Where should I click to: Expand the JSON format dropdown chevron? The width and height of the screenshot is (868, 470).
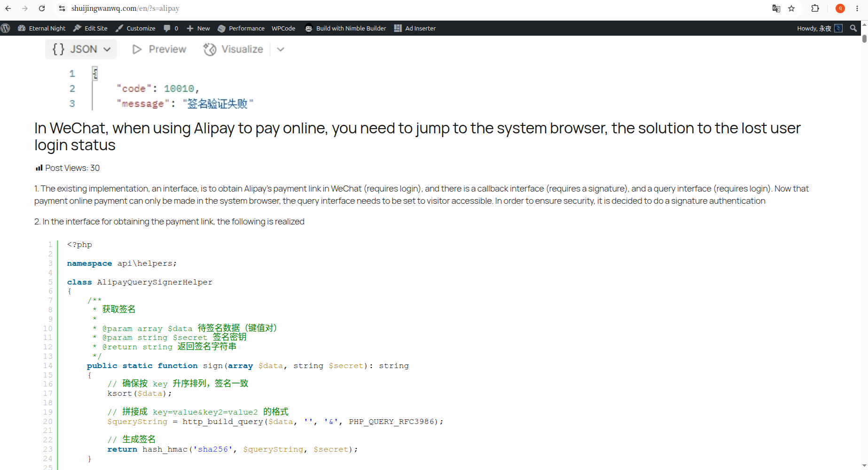[107, 49]
